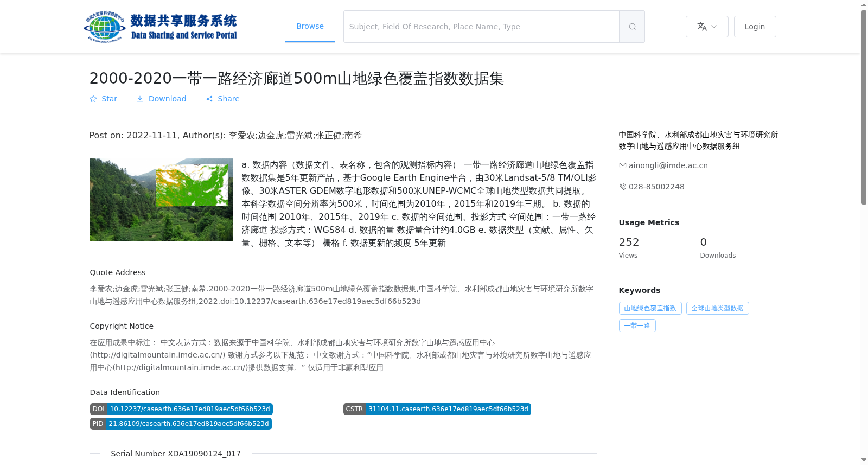868x465 pixels.
Task: Click the Copyright Notice heading
Action: point(122,326)
